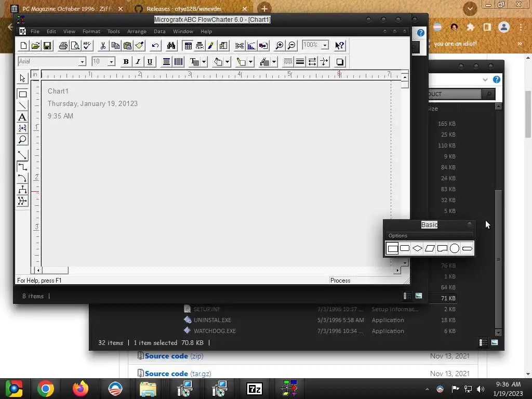This screenshot has width=532, height=399.
Task: Select the Text tool letter A
Action: [x=22, y=117]
